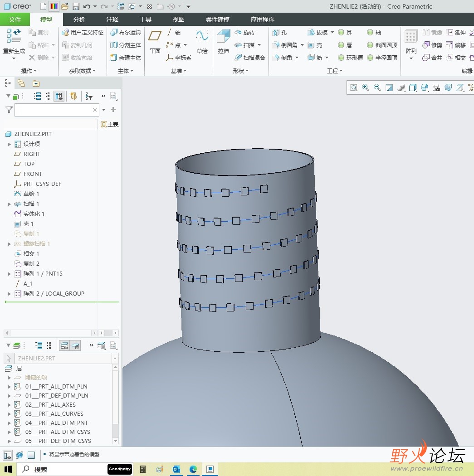Toggle the layer toolbar button right of the eye button
This screenshot has height=476, width=474.
coord(75,345)
